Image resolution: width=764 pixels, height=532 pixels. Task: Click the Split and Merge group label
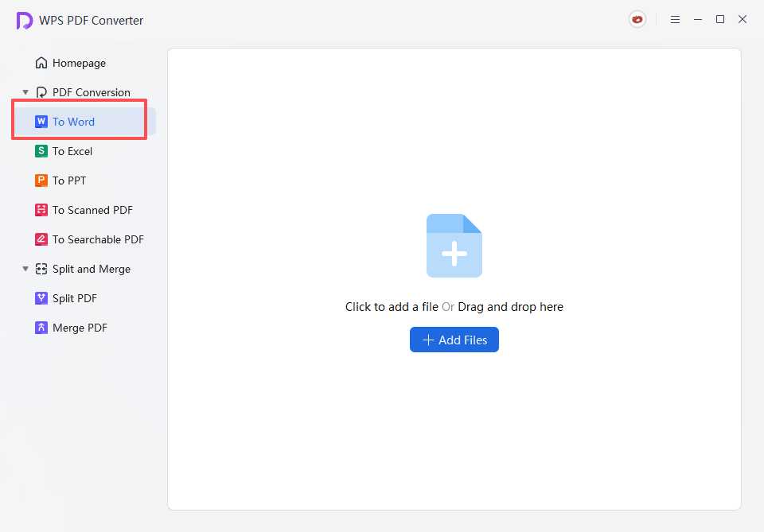pos(91,269)
